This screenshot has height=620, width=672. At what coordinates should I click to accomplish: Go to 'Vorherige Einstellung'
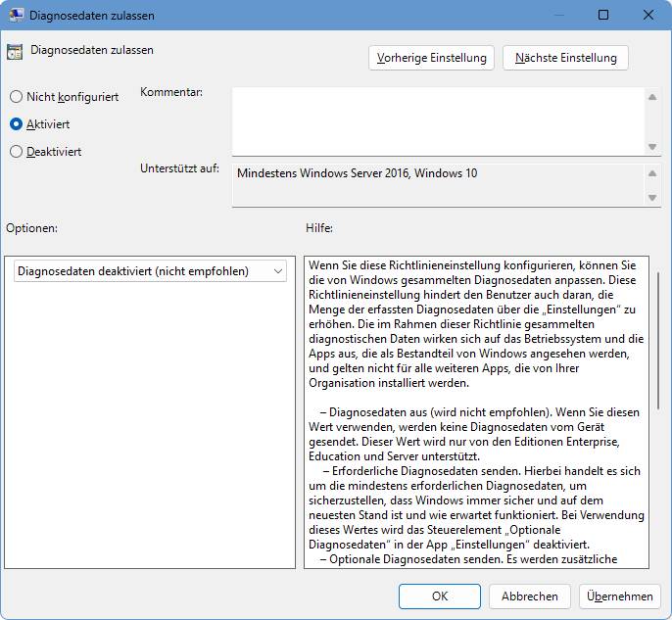tap(432, 58)
